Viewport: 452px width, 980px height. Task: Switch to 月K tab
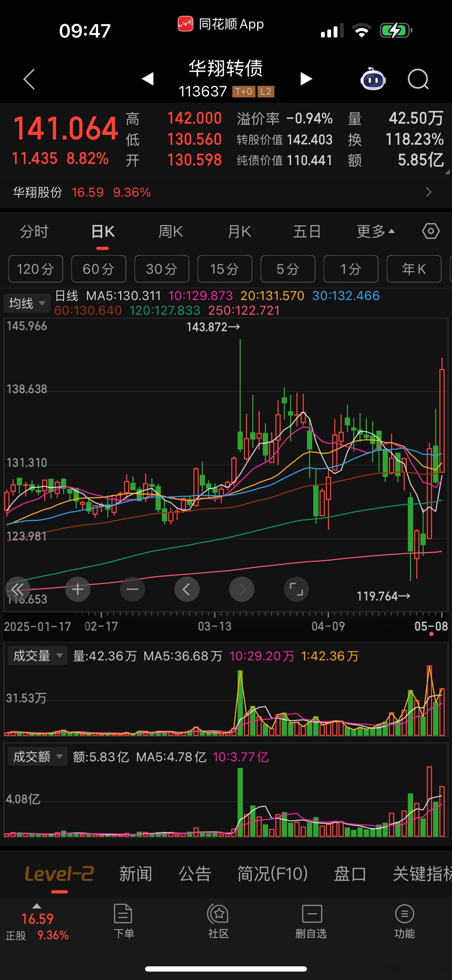(x=239, y=231)
